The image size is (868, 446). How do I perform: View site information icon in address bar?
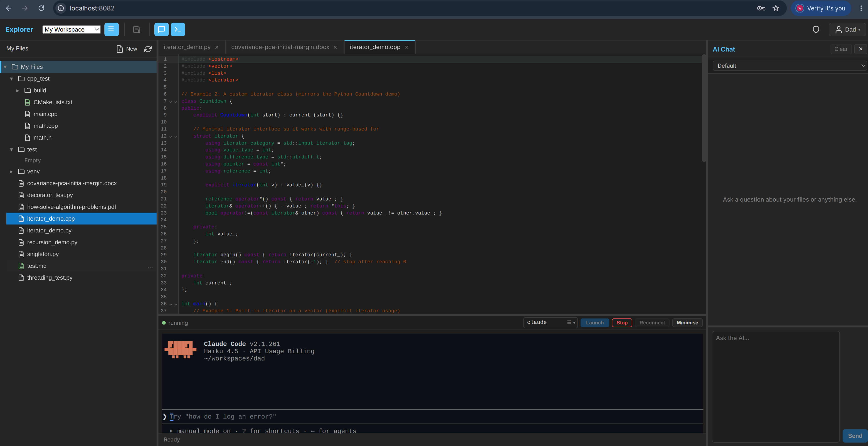click(x=61, y=8)
